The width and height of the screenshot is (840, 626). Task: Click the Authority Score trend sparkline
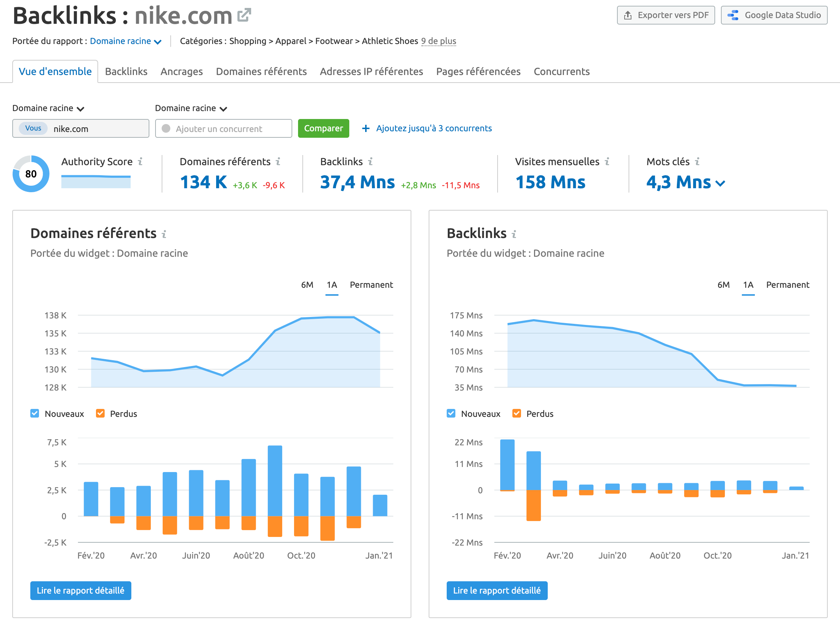point(96,181)
